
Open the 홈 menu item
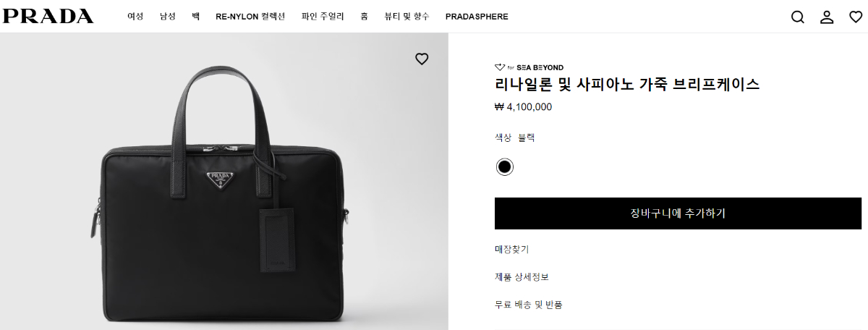364,17
